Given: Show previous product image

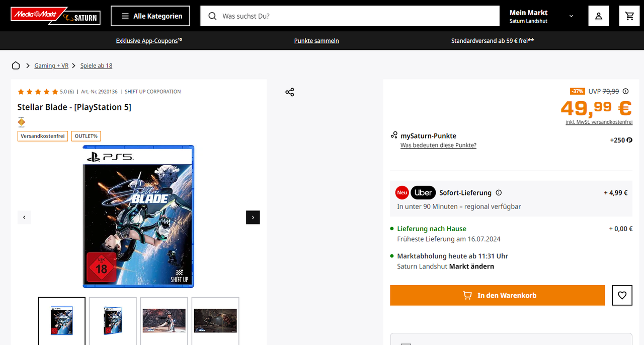Looking at the screenshot, I should [x=24, y=218].
